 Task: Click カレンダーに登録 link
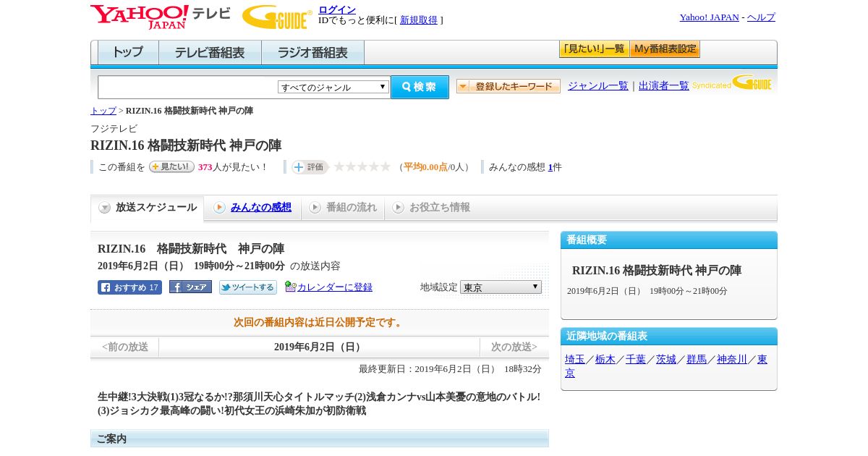[335, 287]
